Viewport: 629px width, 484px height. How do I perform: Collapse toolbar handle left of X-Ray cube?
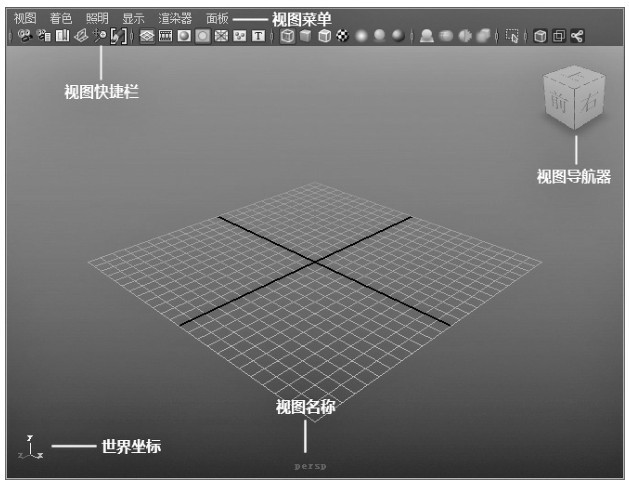pos(526,36)
